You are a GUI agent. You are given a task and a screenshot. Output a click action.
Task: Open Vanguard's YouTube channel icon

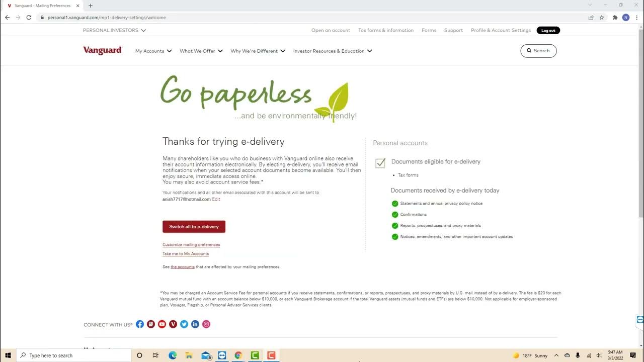(x=162, y=324)
